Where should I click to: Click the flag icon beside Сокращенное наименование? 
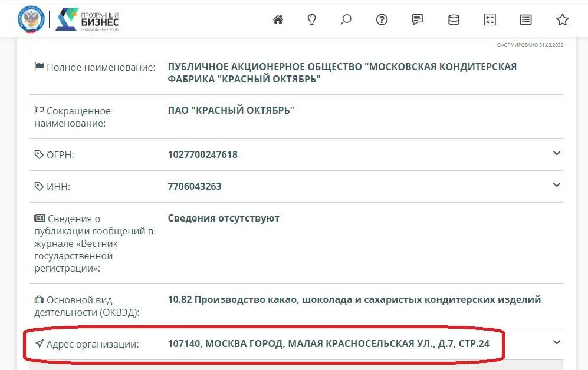[39, 110]
